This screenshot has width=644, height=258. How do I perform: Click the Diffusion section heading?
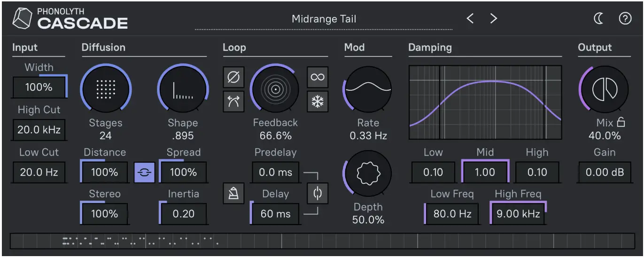tap(103, 47)
